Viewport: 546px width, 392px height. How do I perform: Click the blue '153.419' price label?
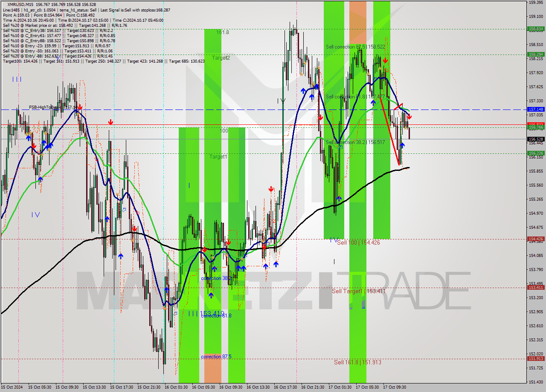[212, 314]
